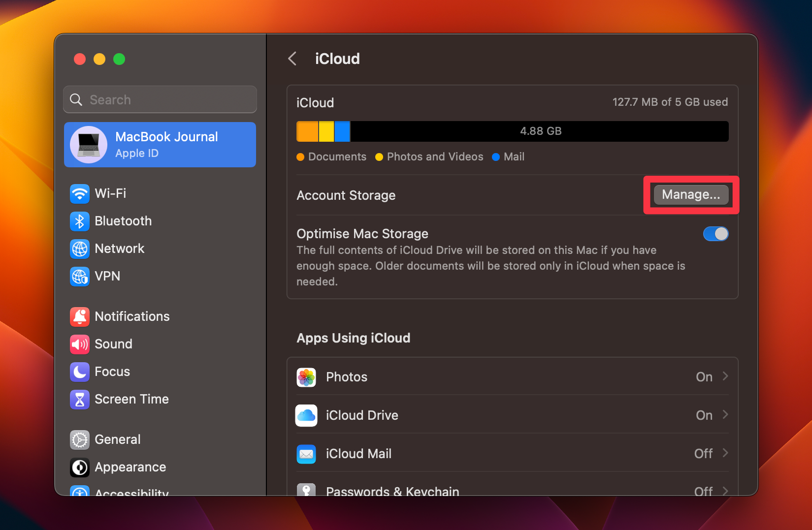Click the Screen Time hourglass icon

pyautogui.click(x=79, y=400)
